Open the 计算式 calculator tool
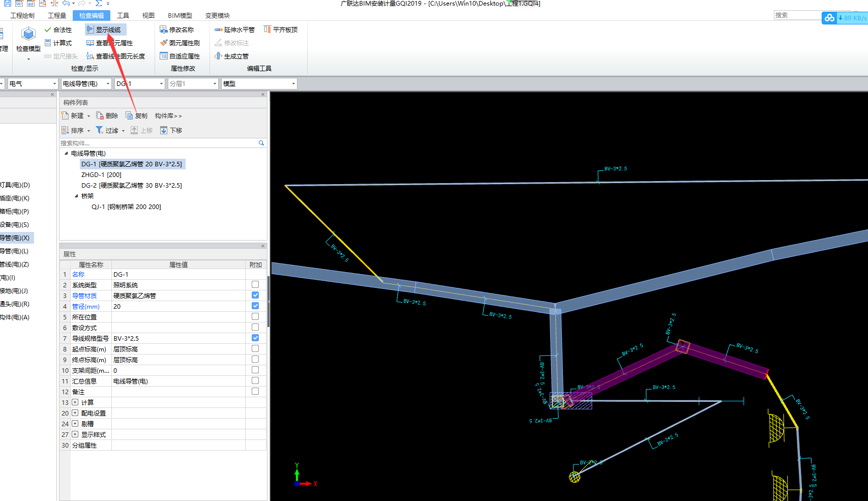The height and width of the screenshot is (501, 868). [x=58, y=43]
